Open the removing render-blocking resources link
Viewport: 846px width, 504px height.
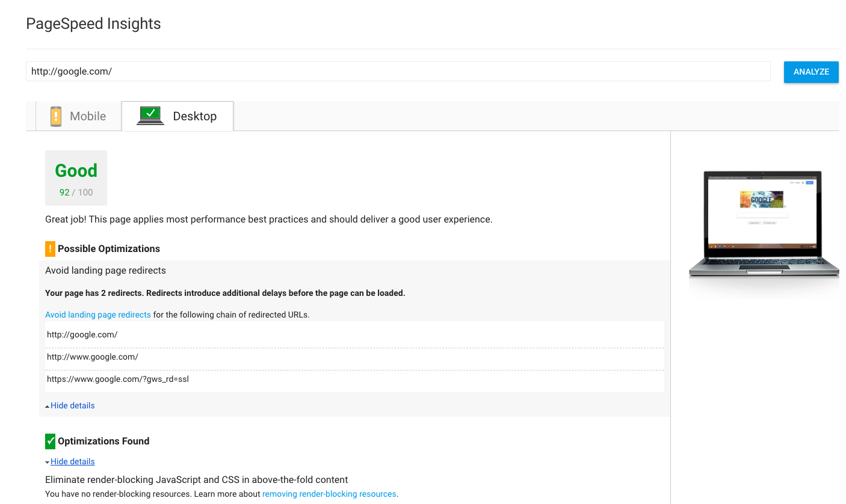[x=329, y=494]
